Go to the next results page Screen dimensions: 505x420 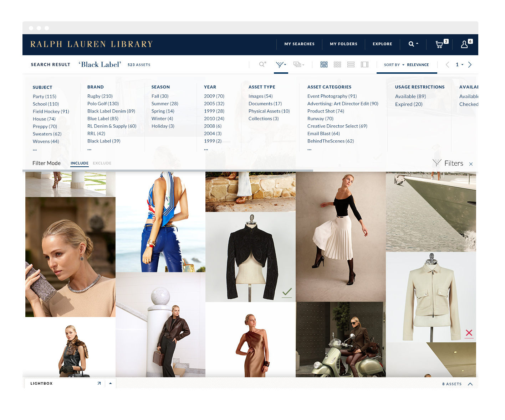tap(470, 64)
